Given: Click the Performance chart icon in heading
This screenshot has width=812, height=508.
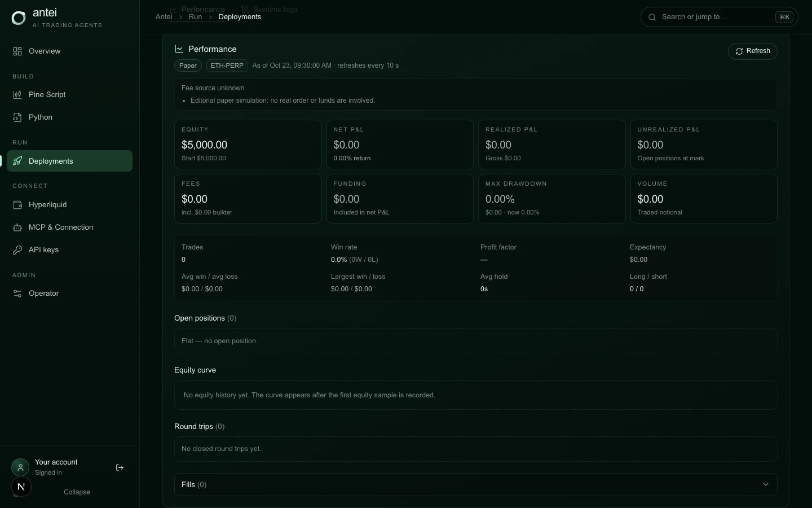Looking at the screenshot, I should click(179, 49).
